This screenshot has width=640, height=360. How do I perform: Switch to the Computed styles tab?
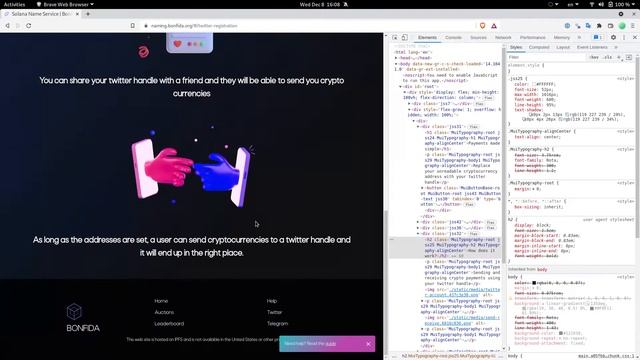[x=539, y=47]
